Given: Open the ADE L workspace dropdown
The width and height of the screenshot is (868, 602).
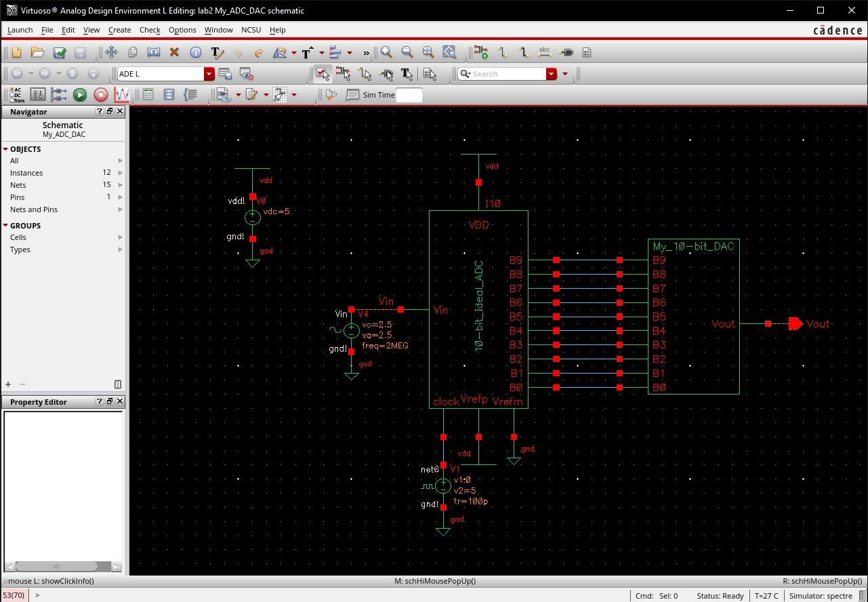Looking at the screenshot, I should pyautogui.click(x=209, y=73).
